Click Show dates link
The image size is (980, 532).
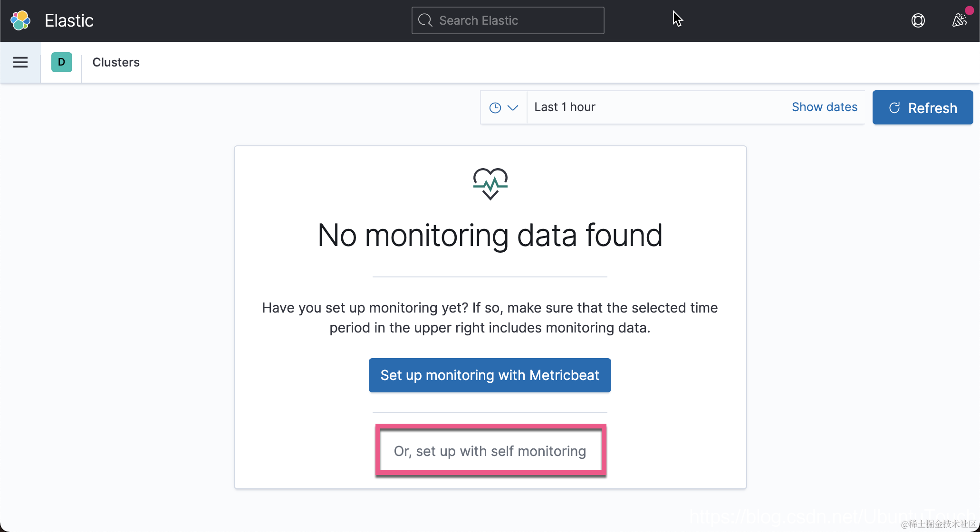click(x=825, y=107)
